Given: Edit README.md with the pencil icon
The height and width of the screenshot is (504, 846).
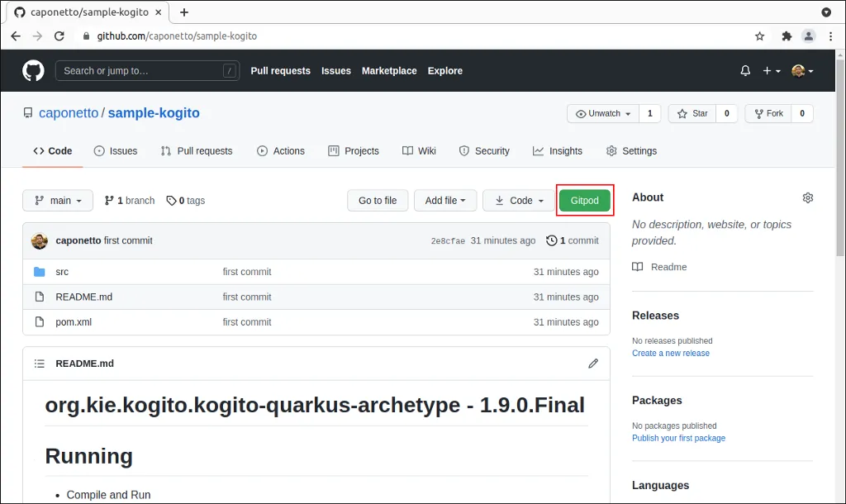Looking at the screenshot, I should pyautogui.click(x=593, y=364).
